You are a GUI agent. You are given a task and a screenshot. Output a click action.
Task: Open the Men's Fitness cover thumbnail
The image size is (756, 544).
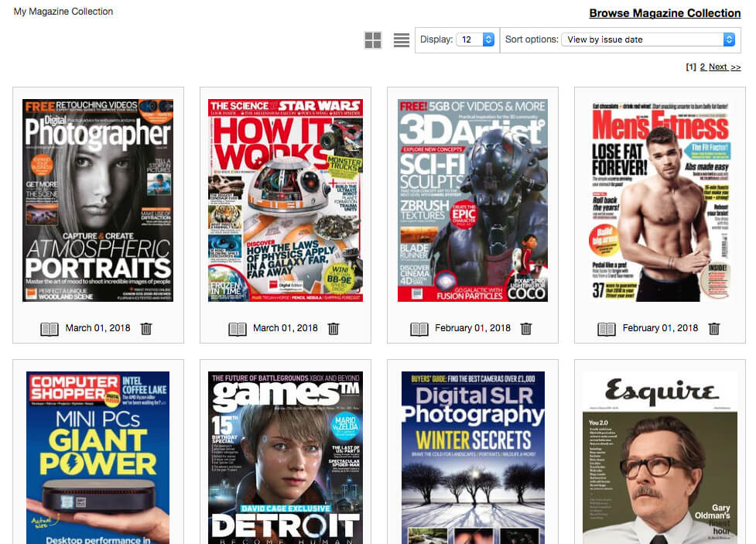tap(660, 200)
